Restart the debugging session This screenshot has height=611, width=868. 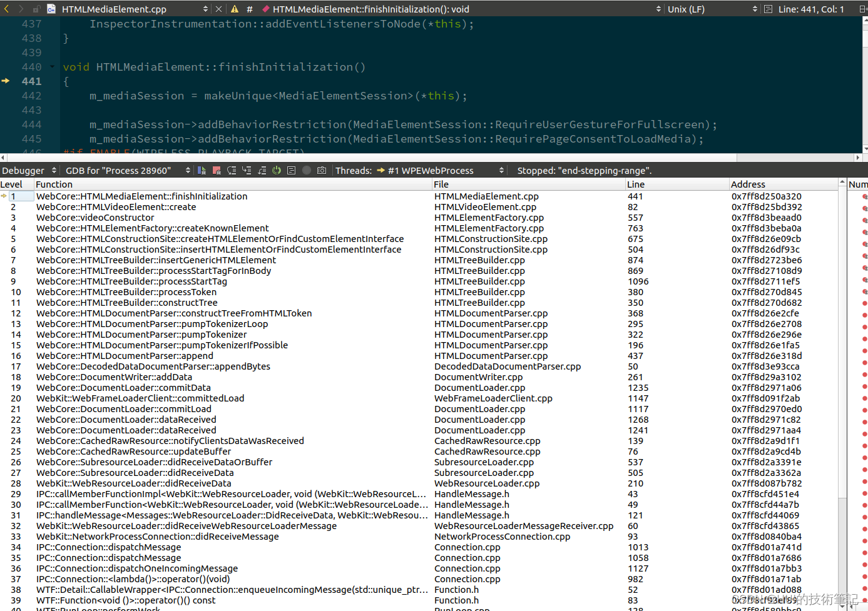pos(277,170)
